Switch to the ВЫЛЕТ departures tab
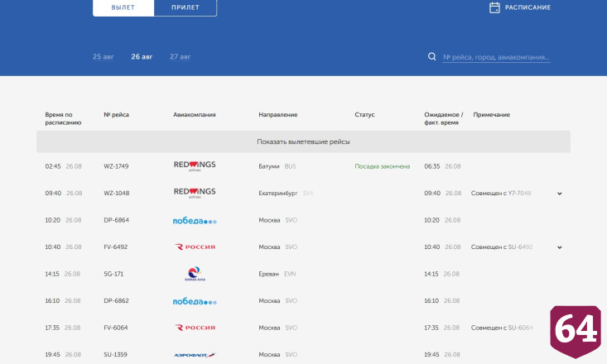The image size is (607, 364). [x=123, y=7]
